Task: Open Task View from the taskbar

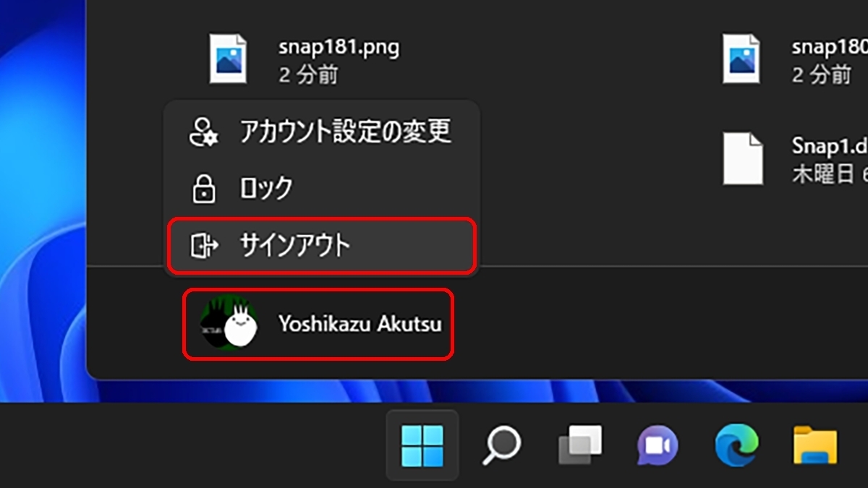Action: point(580,445)
